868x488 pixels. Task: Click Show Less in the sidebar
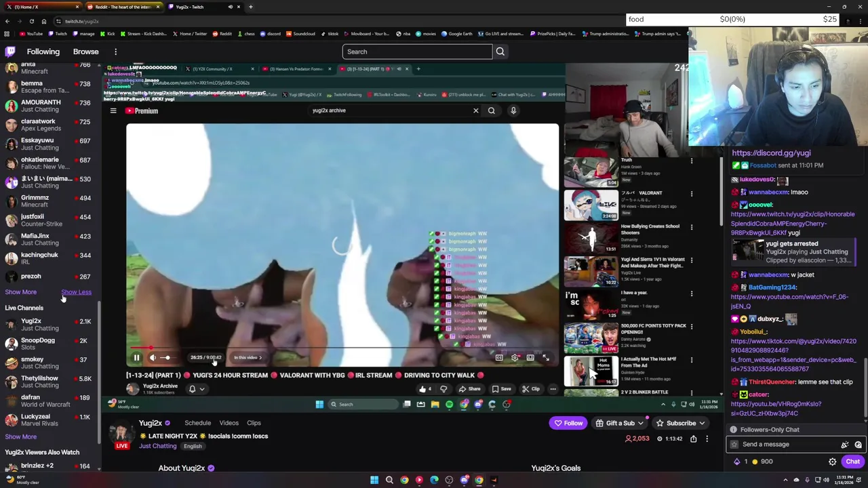point(76,292)
